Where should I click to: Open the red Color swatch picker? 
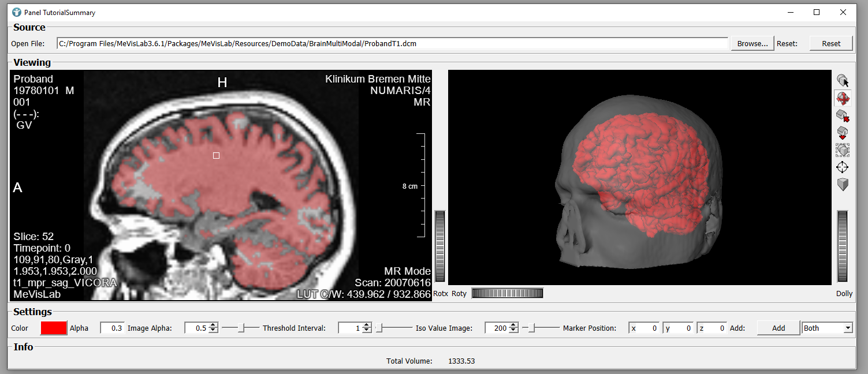[x=54, y=328]
